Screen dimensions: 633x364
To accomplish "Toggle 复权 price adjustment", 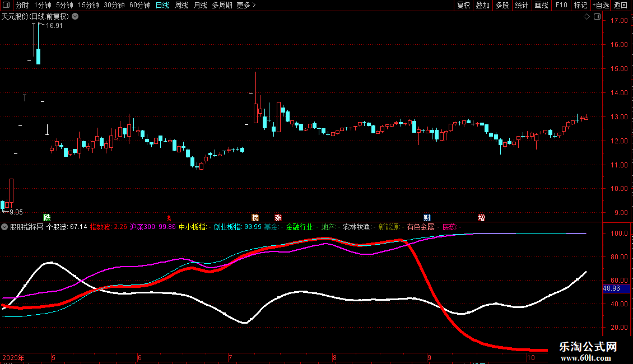I will [464, 5].
